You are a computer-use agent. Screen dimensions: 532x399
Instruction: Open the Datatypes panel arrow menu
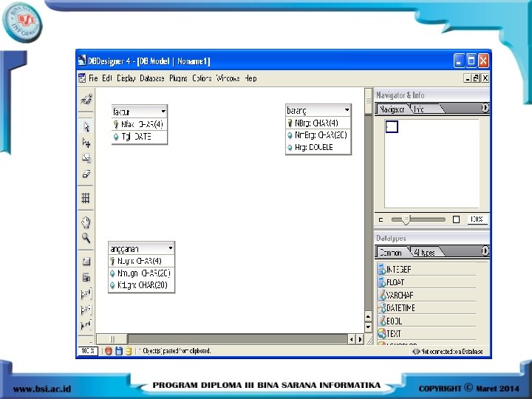pos(485,251)
